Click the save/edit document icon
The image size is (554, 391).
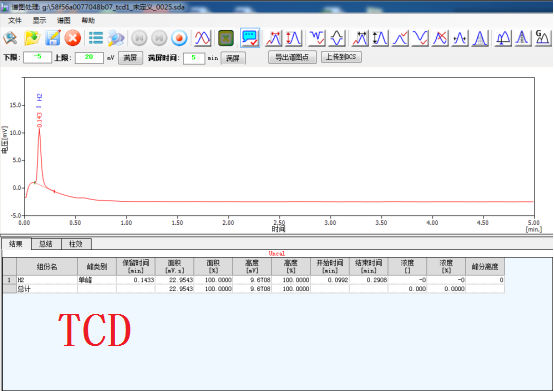[x=52, y=38]
